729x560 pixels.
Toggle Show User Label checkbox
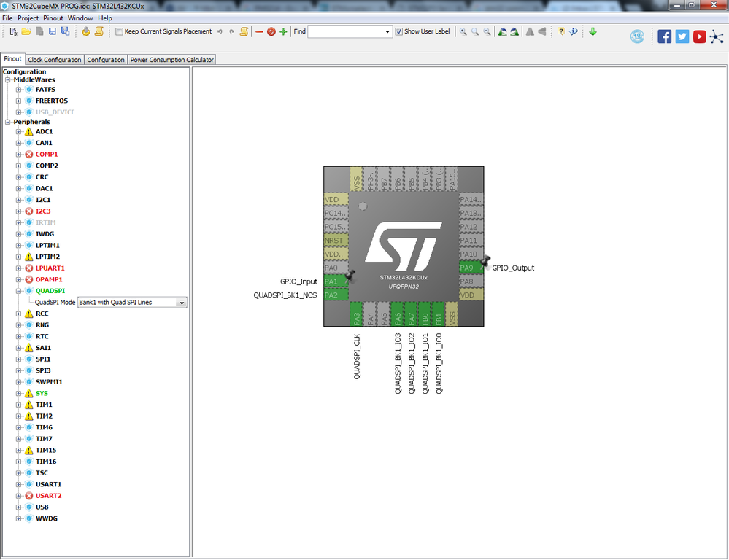tap(399, 31)
